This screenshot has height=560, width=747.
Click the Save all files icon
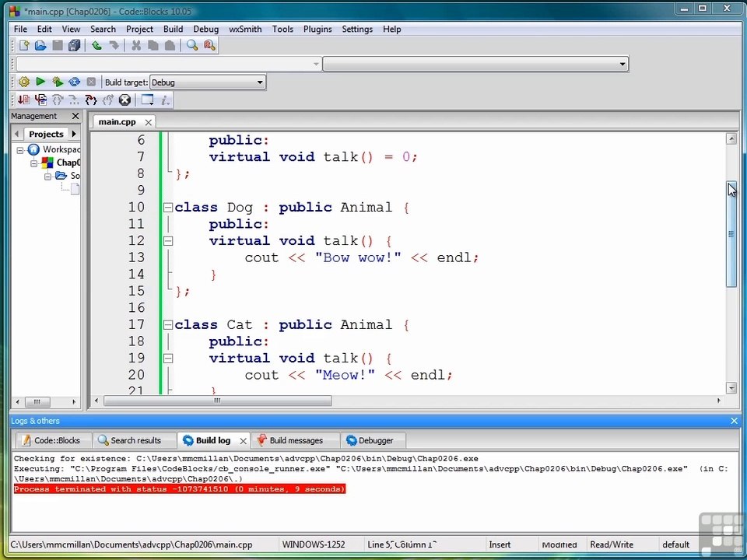[75, 45]
